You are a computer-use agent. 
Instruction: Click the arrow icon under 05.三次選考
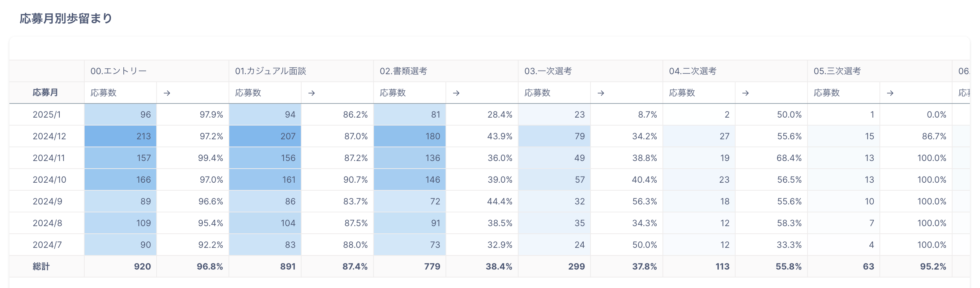pyautogui.click(x=890, y=93)
